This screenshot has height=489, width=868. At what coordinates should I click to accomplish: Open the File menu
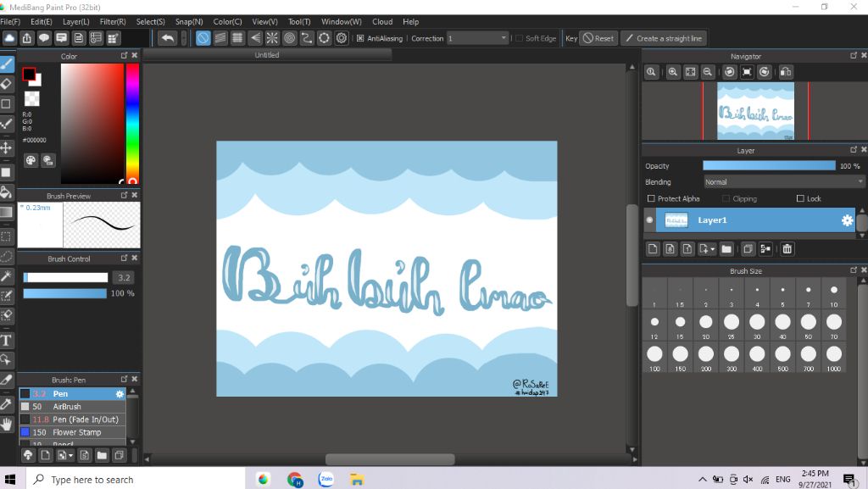(x=10, y=21)
